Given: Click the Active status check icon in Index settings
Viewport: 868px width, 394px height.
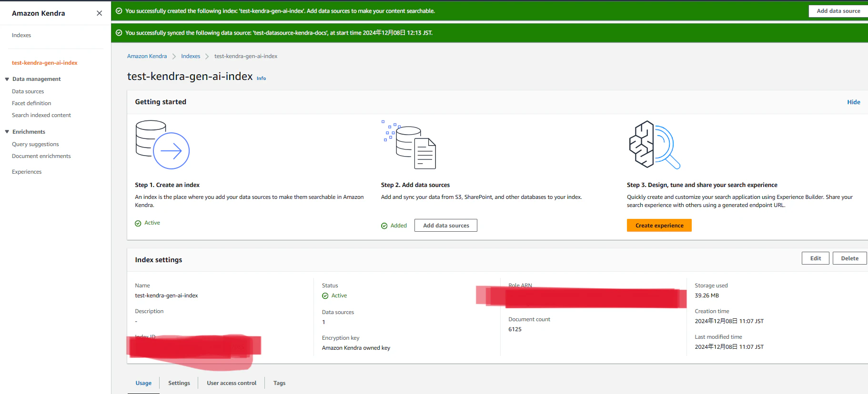Looking at the screenshot, I should click(325, 296).
